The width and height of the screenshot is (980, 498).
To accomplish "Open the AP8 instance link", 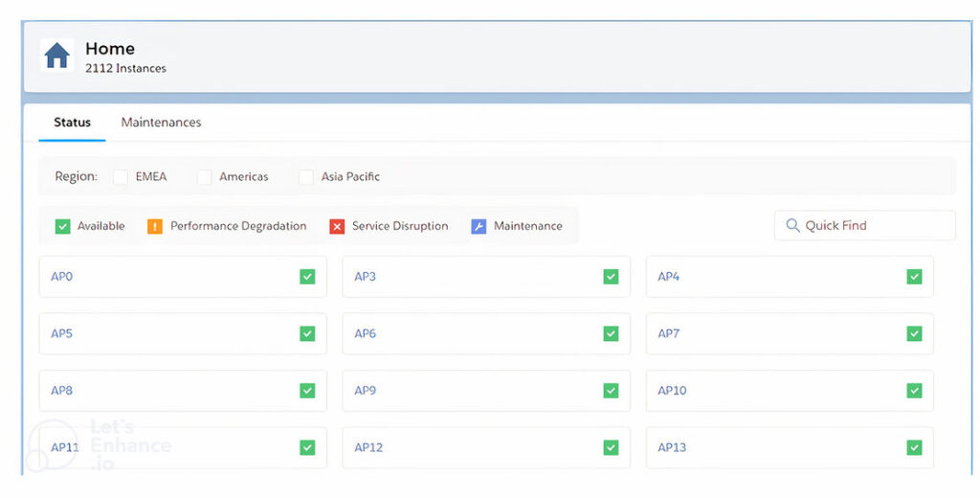I will pos(62,391).
